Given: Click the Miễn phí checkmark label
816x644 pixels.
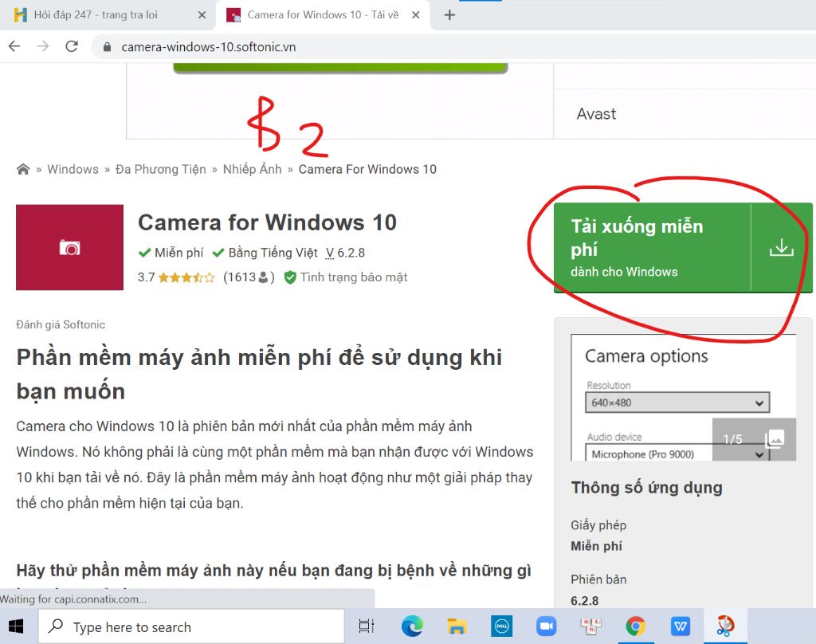Looking at the screenshot, I should (x=171, y=253).
